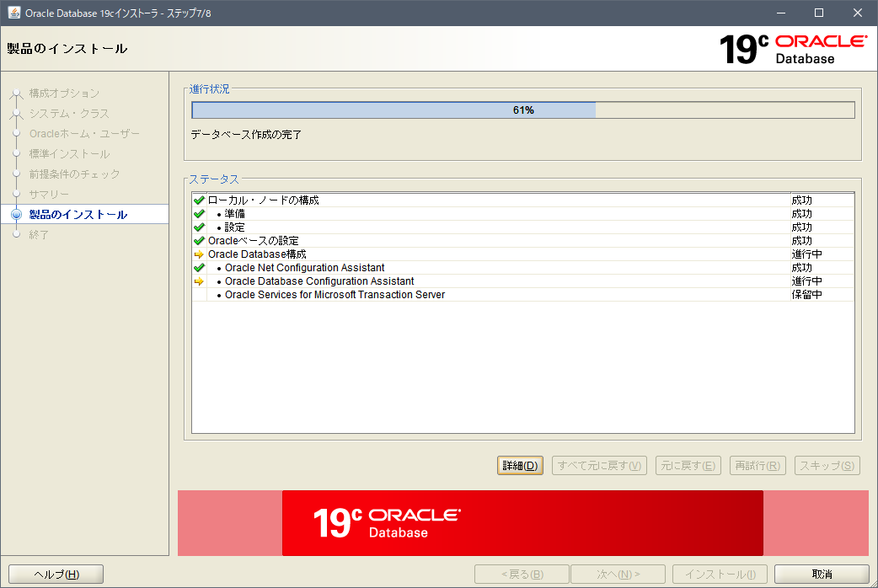Click the Oracle Database Configuration Assistant row text
The height and width of the screenshot is (588, 878).
coord(319,281)
